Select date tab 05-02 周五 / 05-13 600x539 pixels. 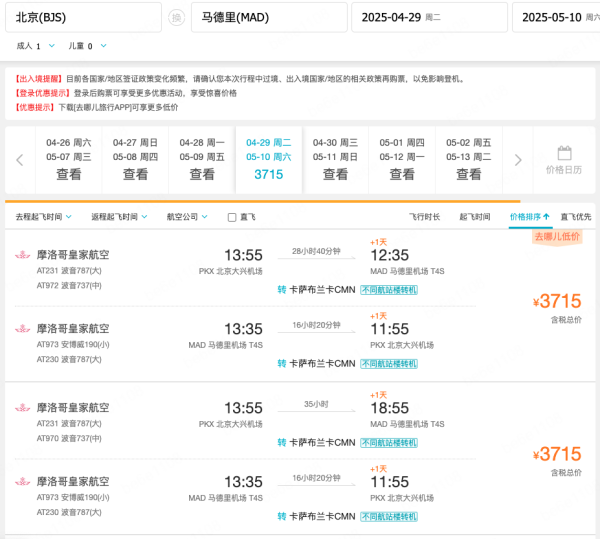click(468, 160)
